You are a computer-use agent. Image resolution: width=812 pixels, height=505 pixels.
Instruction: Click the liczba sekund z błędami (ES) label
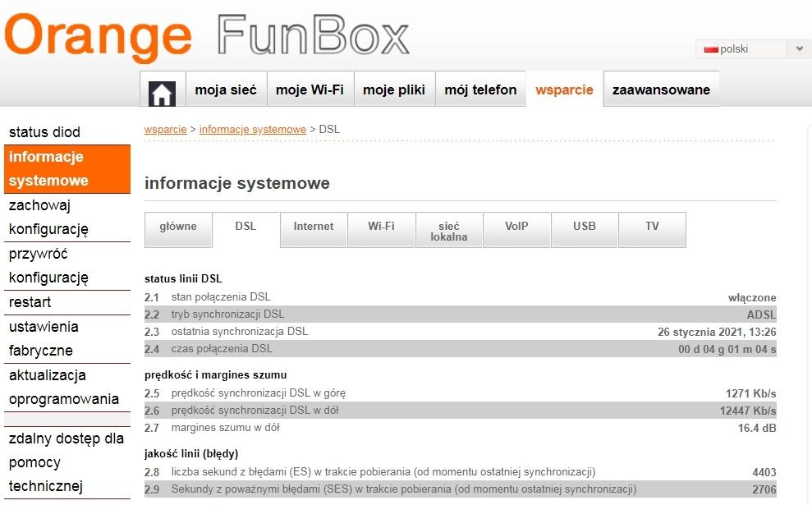click(383, 472)
